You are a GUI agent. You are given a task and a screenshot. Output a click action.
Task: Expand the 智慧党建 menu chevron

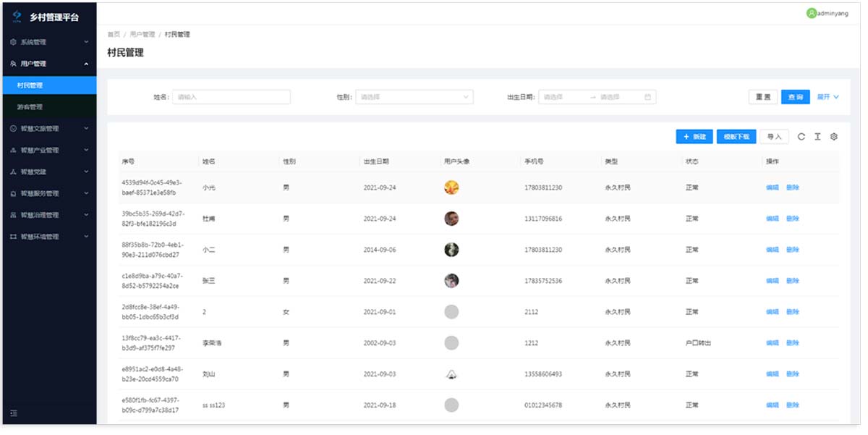point(86,172)
